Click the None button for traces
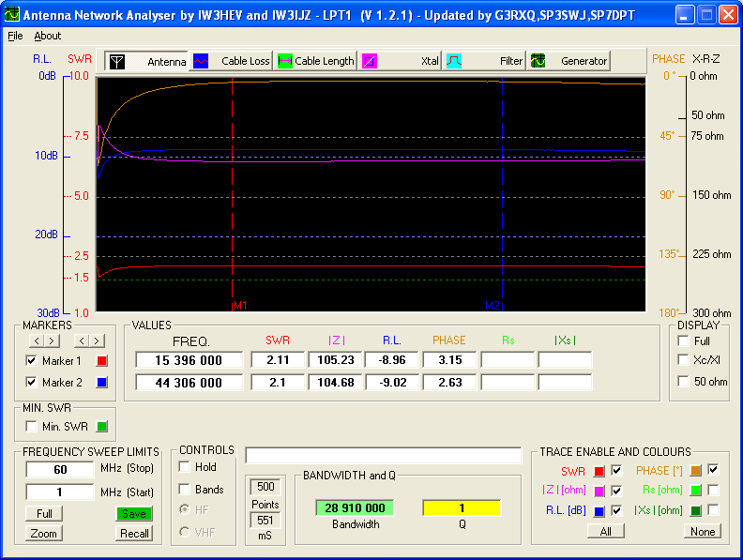 point(701,532)
